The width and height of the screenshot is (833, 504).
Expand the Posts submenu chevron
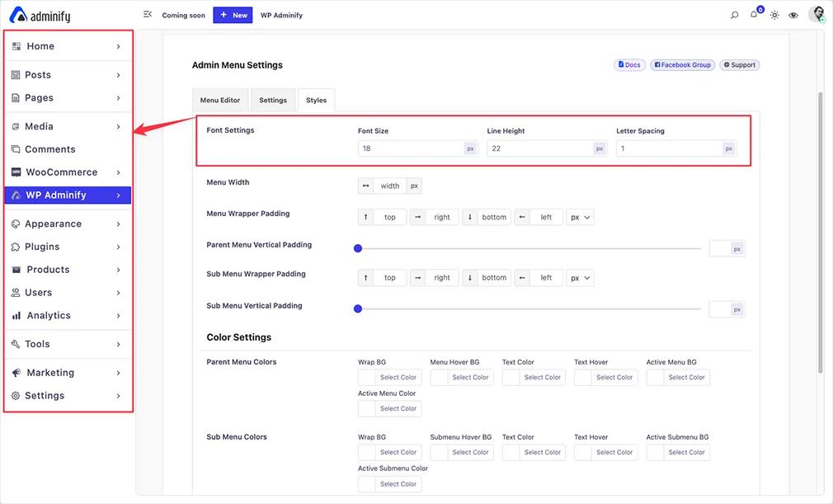tap(119, 75)
